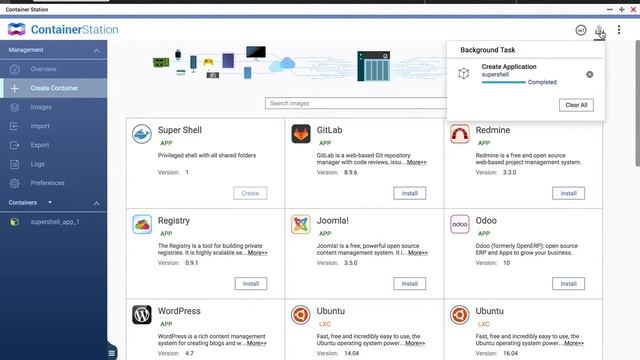The width and height of the screenshot is (640, 360).
Task: Click the Ubuntu 14.04 icon
Action: point(301,315)
